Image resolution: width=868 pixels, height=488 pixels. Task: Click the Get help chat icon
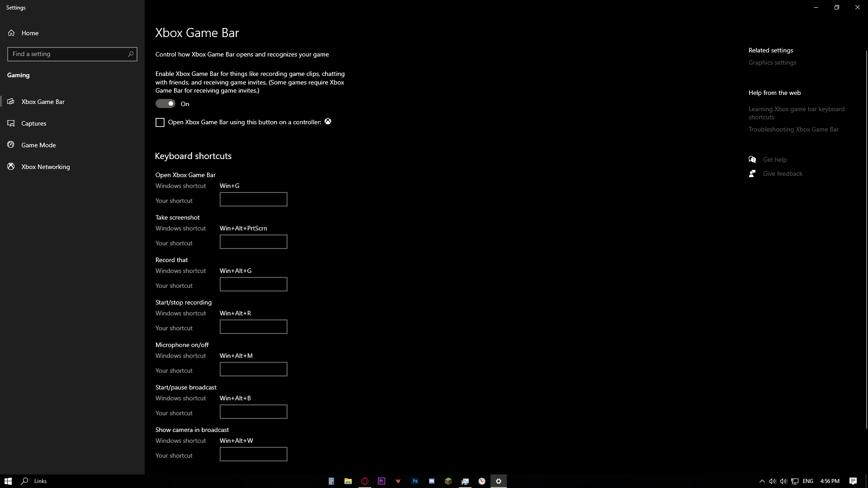(x=752, y=160)
